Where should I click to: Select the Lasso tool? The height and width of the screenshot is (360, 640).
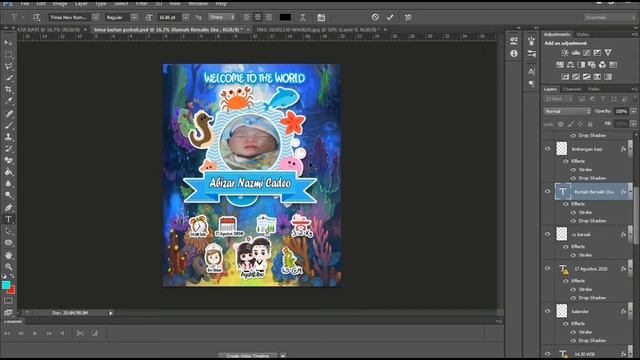(x=8, y=66)
